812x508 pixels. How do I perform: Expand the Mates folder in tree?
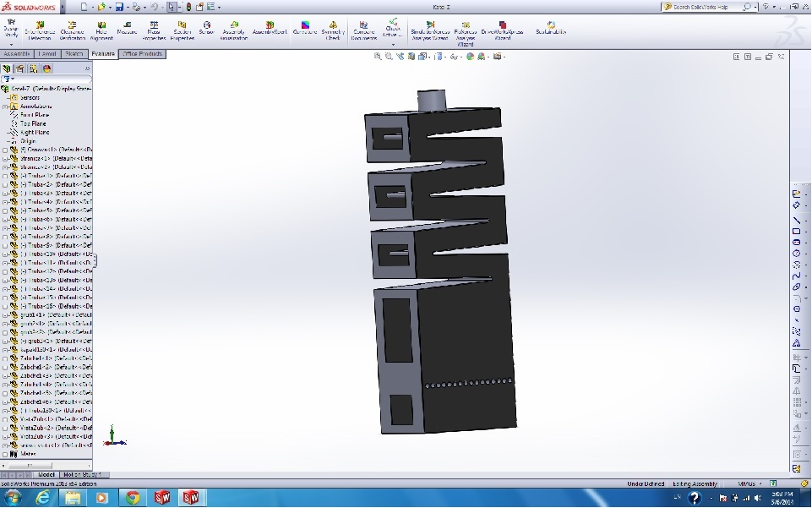(5, 454)
